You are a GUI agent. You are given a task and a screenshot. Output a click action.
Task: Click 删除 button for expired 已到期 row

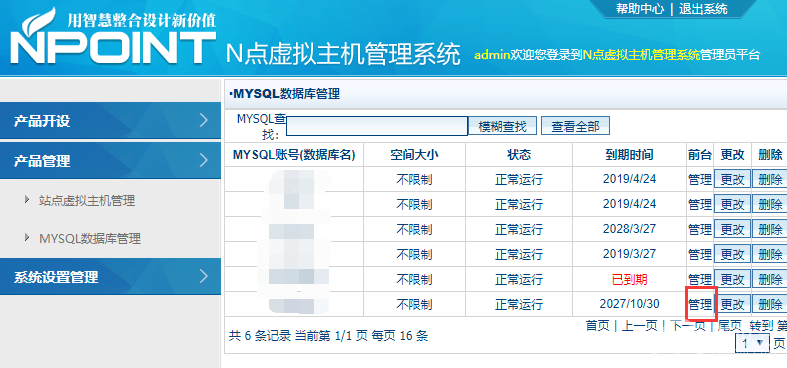tap(770, 279)
